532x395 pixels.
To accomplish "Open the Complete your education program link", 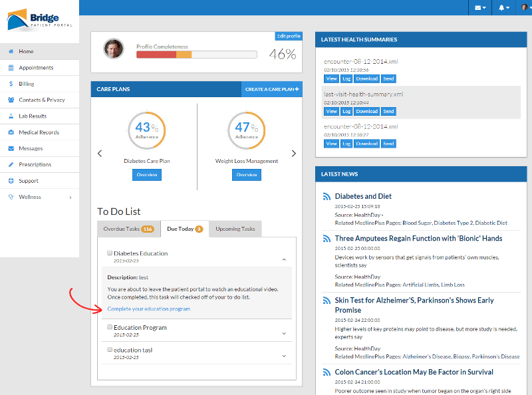I will (148, 309).
